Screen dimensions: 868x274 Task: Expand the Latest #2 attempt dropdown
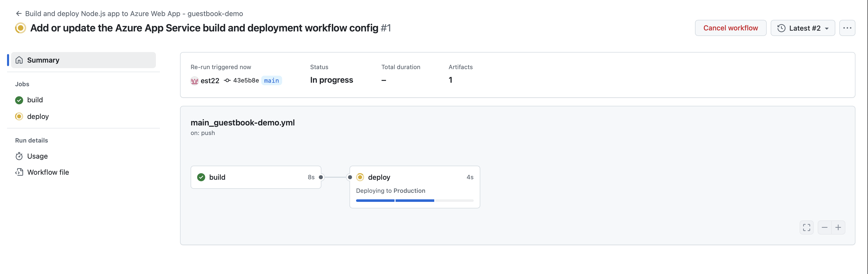point(803,28)
